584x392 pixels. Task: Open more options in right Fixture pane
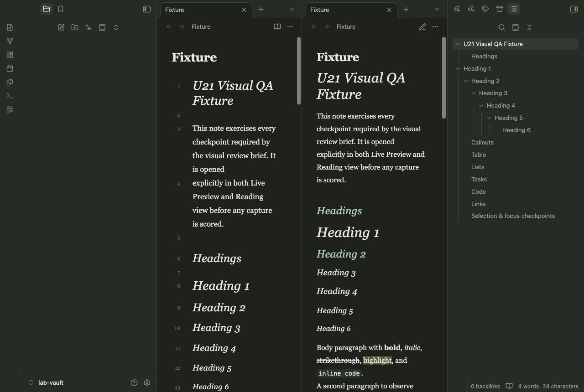(x=435, y=27)
